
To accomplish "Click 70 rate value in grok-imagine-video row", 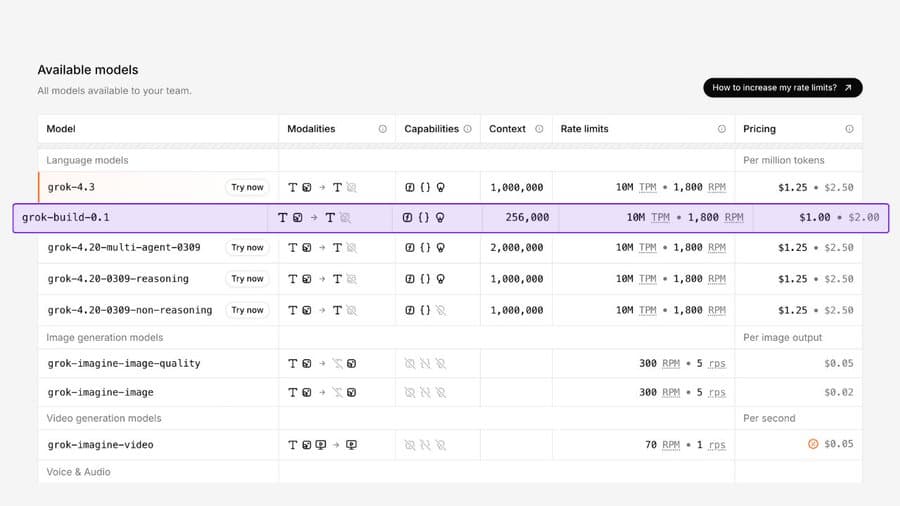I will click(650, 445).
